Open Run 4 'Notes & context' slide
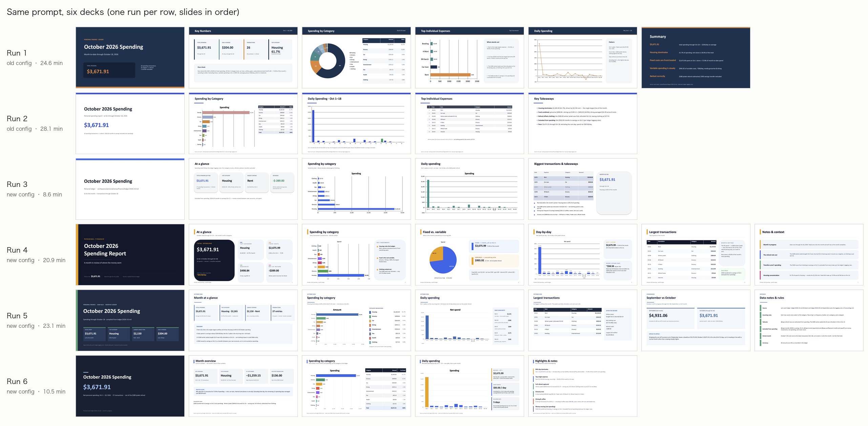The height and width of the screenshot is (426, 868). tap(809, 255)
